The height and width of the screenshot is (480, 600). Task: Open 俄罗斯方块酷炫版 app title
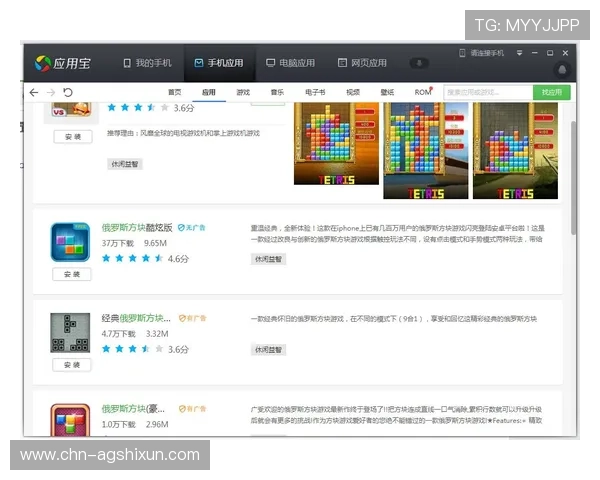pos(137,228)
